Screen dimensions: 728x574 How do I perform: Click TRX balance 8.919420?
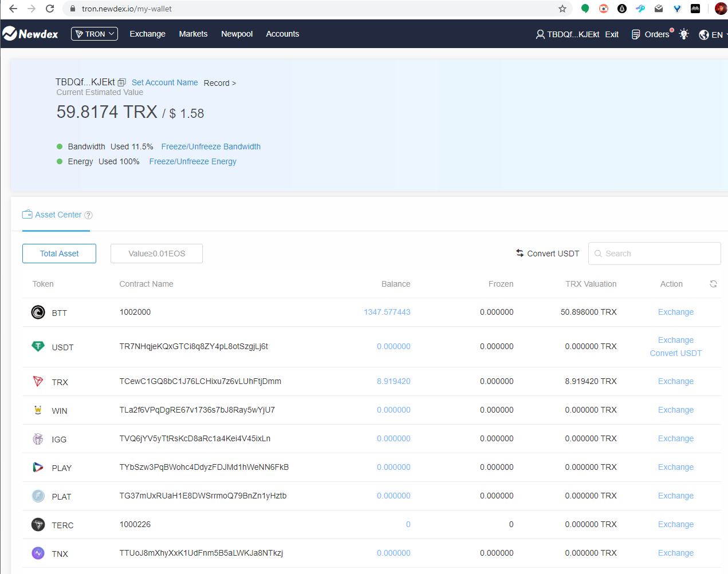click(393, 381)
